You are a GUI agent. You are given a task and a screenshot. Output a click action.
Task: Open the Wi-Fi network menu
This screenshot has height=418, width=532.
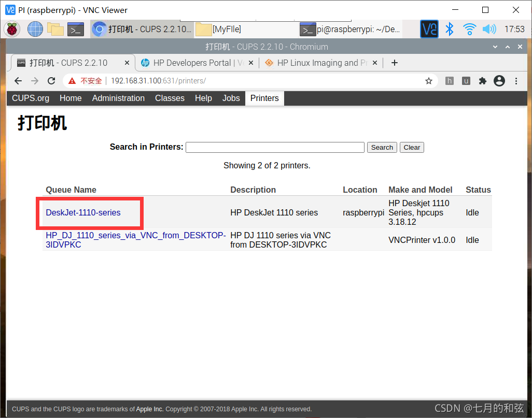[470, 29]
